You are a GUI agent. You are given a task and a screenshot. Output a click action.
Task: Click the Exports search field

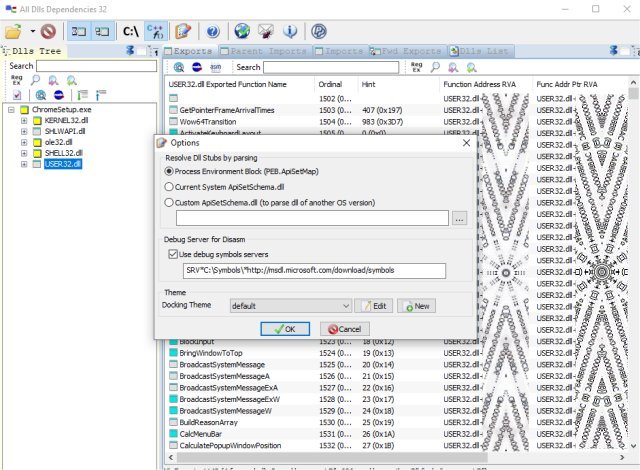click(x=331, y=67)
